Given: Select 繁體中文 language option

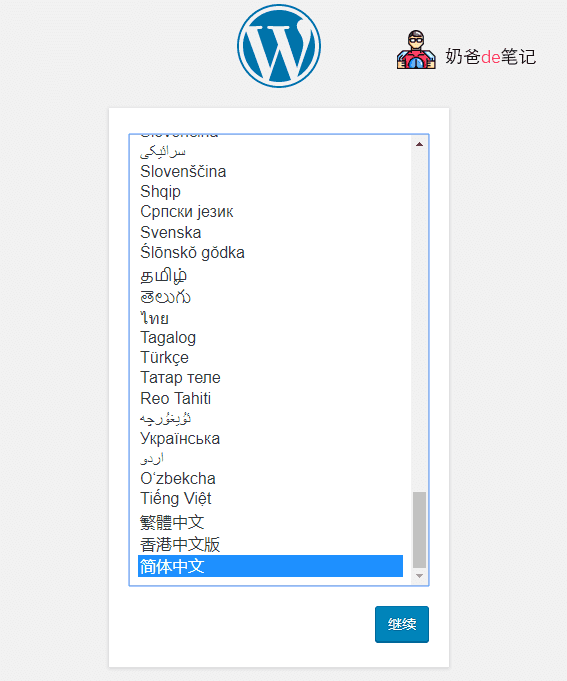Looking at the screenshot, I should 270,522.
